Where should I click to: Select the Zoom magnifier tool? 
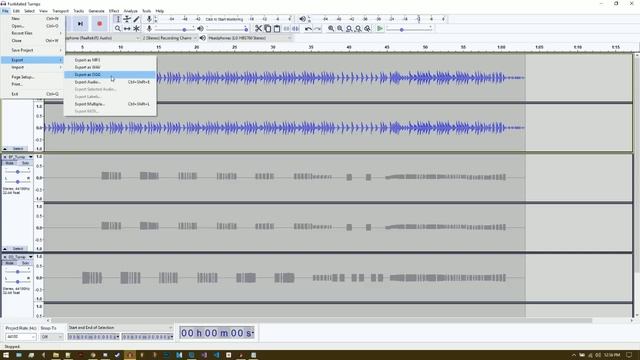[x=118, y=29]
